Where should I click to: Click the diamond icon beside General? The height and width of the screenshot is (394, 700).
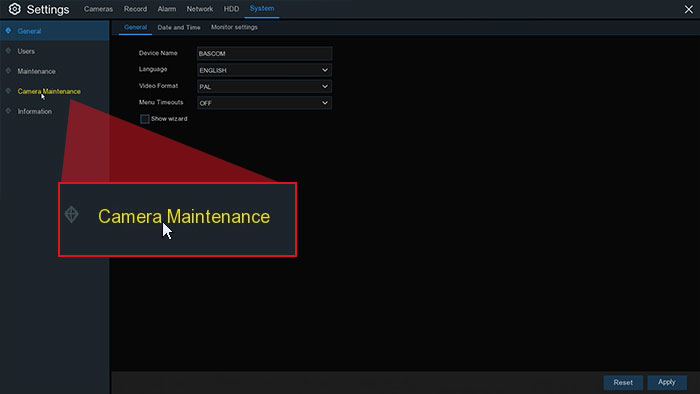8,30
